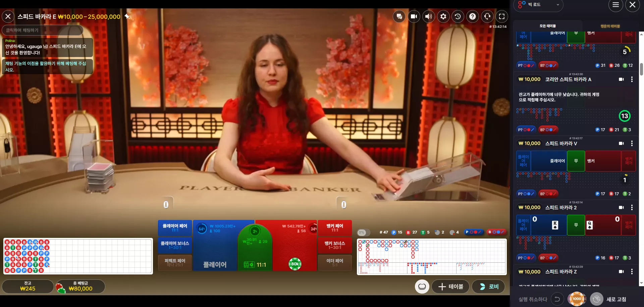Select the 1000 chip in the side panel
The height and width of the screenshot is (307, 644).
pos(577,299)
